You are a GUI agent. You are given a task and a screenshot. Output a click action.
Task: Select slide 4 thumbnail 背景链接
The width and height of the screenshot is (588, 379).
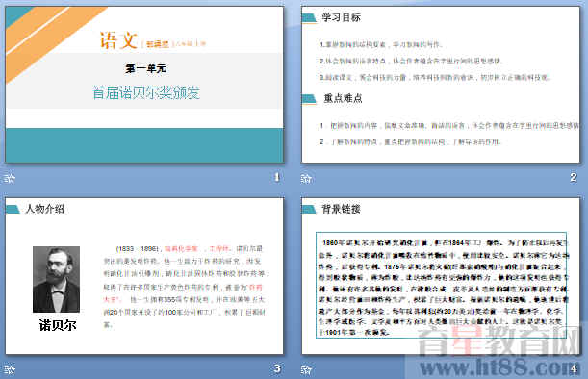441,276
